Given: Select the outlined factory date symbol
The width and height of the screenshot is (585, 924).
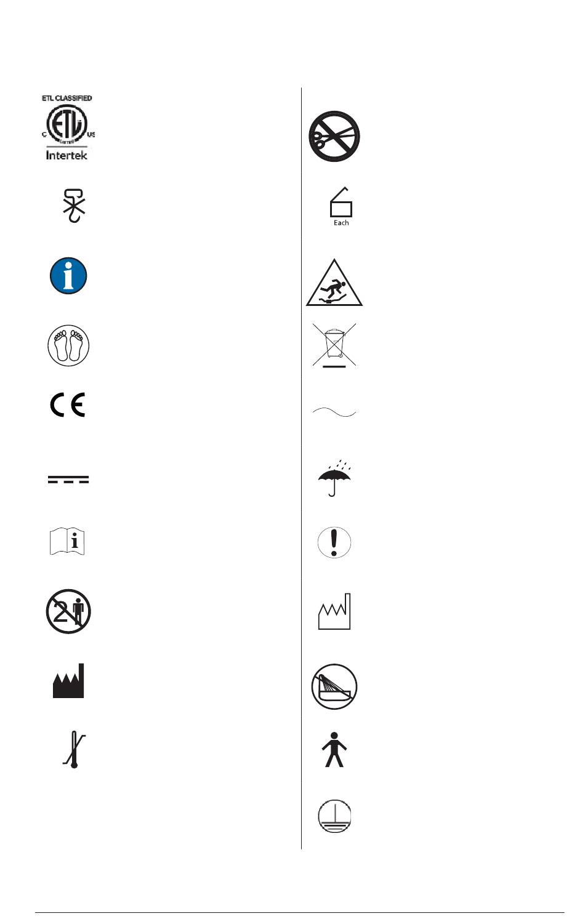Looking at the screenshot, I should (334, 611).
